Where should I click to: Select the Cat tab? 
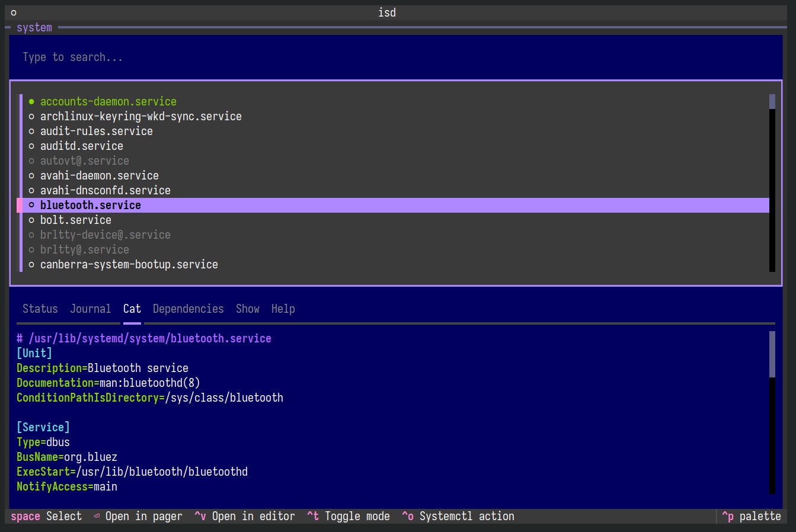pos(132,309)
